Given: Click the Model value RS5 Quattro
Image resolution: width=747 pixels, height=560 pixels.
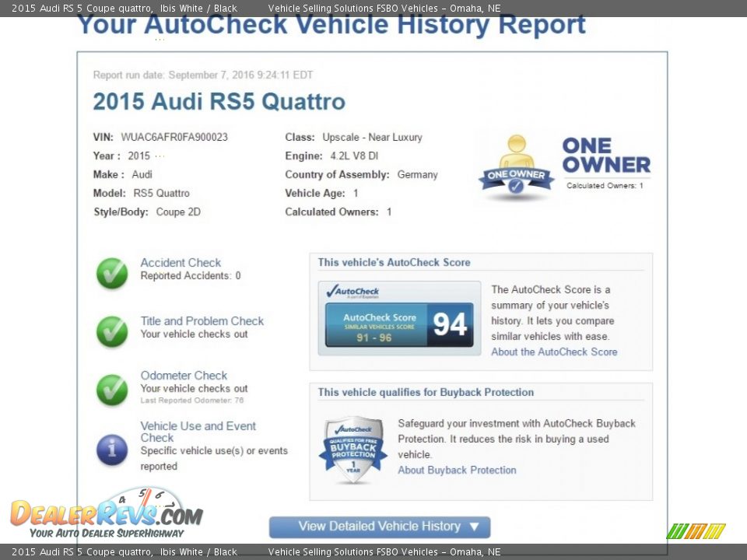Looking at the screenshot, I should pyautogui.click(x=162, y=194).
